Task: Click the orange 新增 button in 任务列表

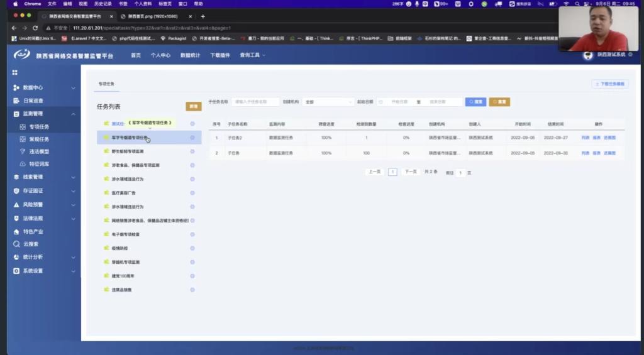Action: (194, 106)
